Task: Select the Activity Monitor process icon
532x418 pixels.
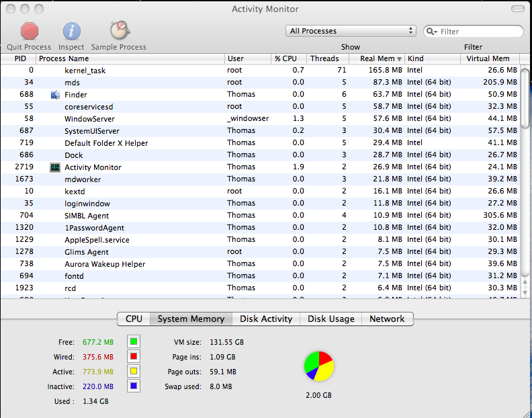Action: click(55, 167)
